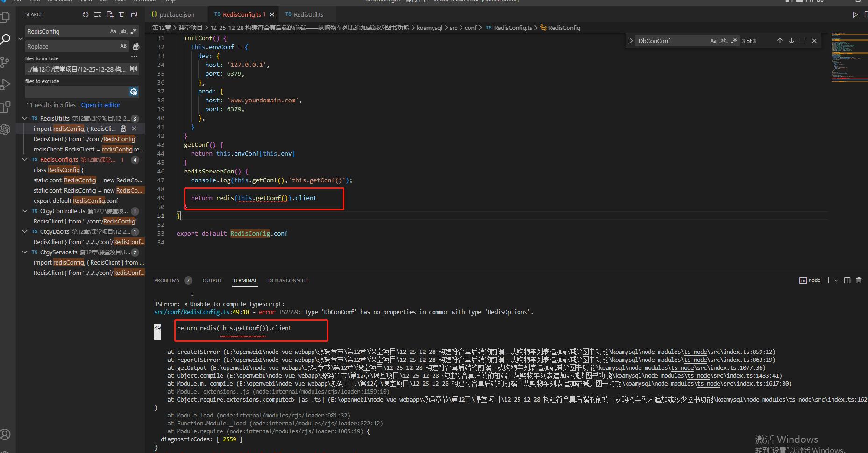Focus the 'files to exclude' input
Image resolution: width=868 pixels, height=453 pixels.
click(x=76, y=92)
